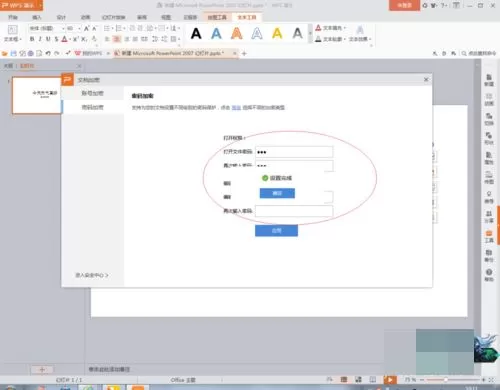The height and width of the screenshot is (390, 500).
Task: Click the help icon in right sidebar
Action: click(489, 272)
